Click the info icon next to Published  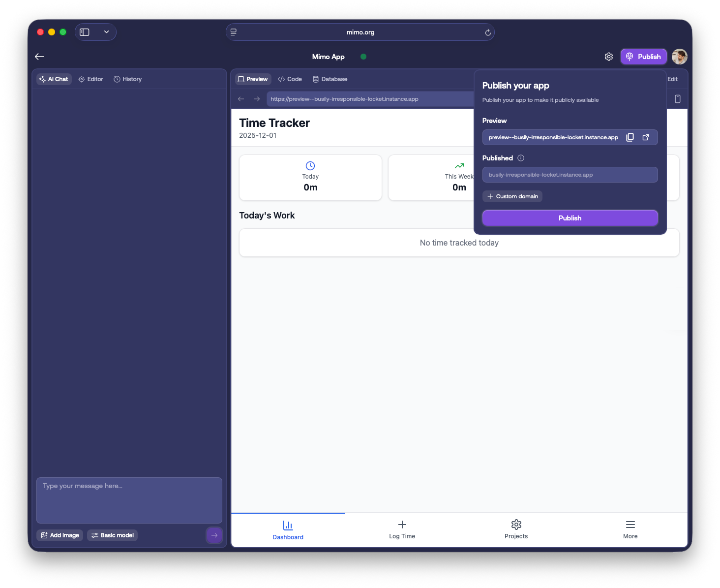coord(521,158)
